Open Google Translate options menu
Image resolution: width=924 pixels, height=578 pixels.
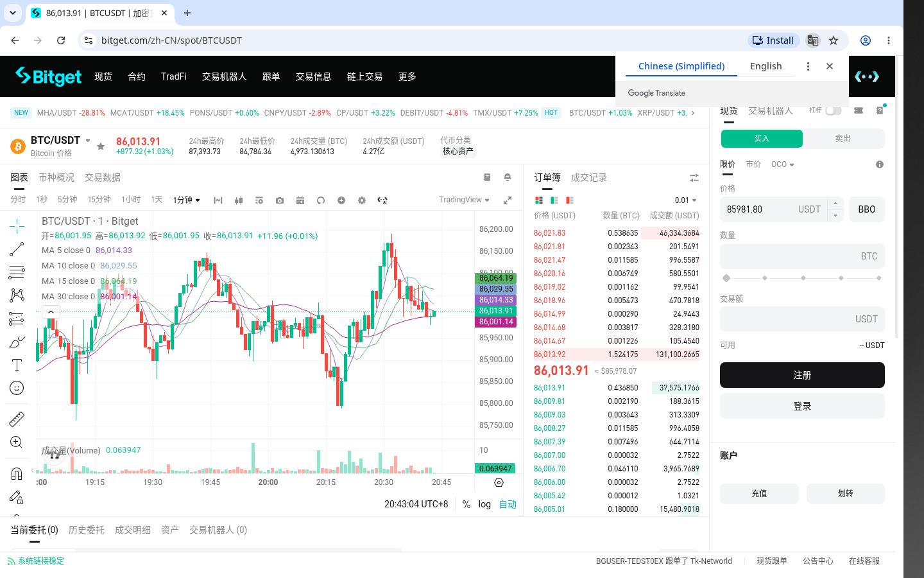(808, 66)
